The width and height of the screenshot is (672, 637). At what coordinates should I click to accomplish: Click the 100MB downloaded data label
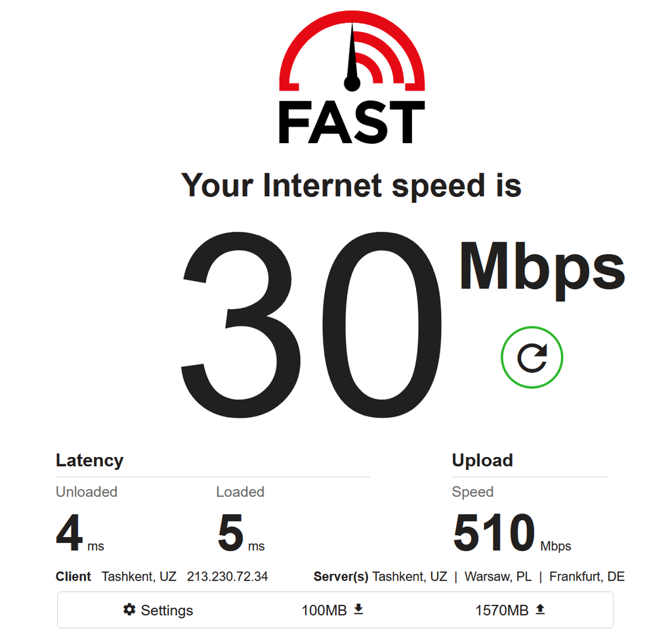324,610
